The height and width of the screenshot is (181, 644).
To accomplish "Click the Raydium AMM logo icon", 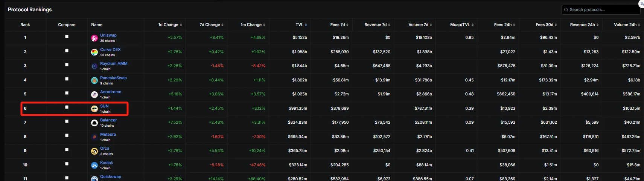I will [x=94, y=66].
